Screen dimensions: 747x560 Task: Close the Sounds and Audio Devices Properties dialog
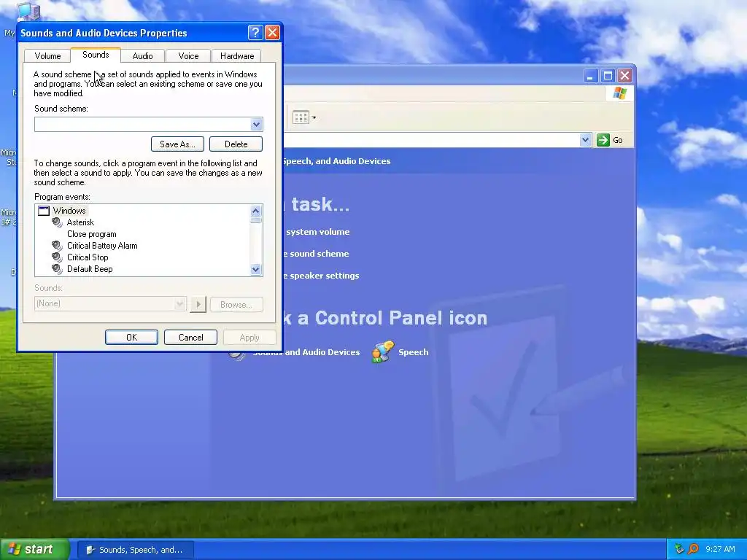tap(272, 32)
